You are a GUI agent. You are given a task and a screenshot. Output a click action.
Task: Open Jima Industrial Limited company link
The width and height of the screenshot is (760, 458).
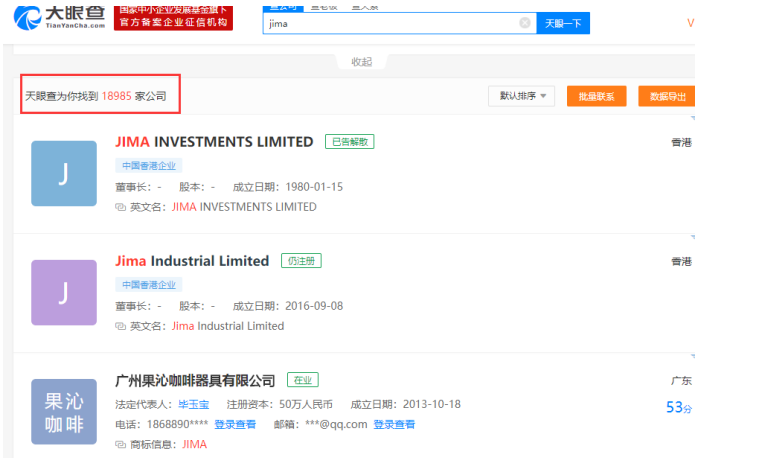coord(192,261)
